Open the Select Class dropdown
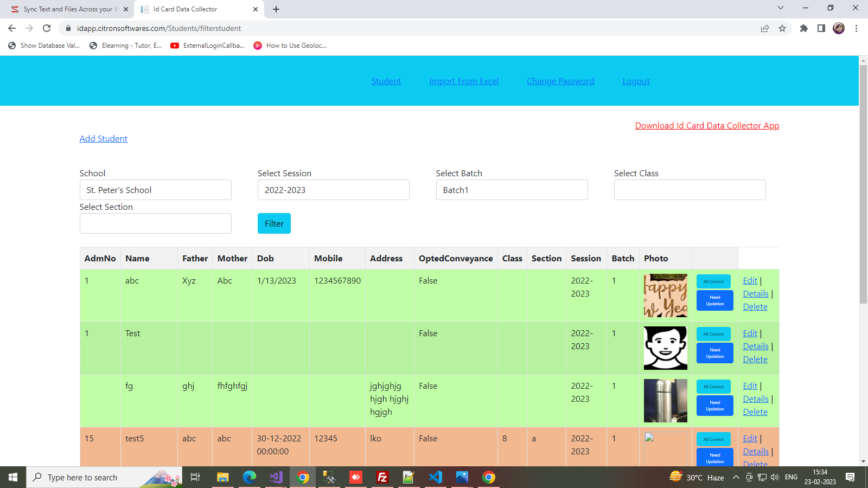This screenshot has height=488, width=868. 690,190
